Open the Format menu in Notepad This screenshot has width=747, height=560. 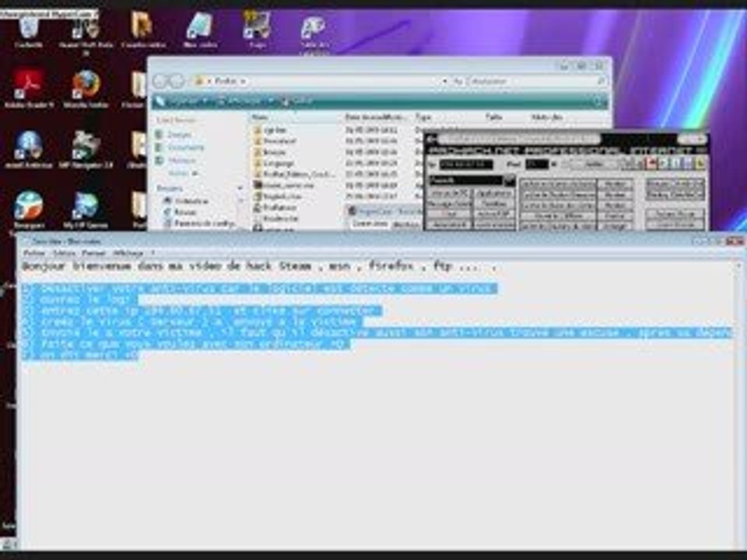tap(94, 253)
